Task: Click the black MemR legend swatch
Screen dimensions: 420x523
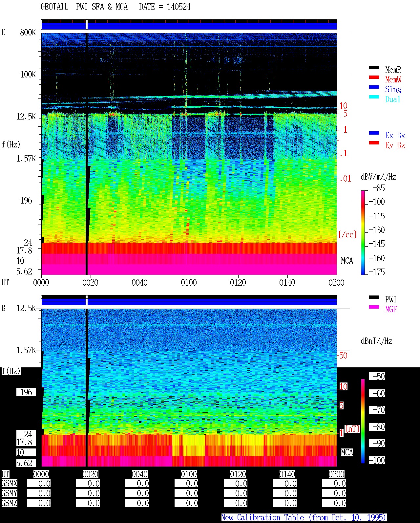Action: click(x=374, y=67)
